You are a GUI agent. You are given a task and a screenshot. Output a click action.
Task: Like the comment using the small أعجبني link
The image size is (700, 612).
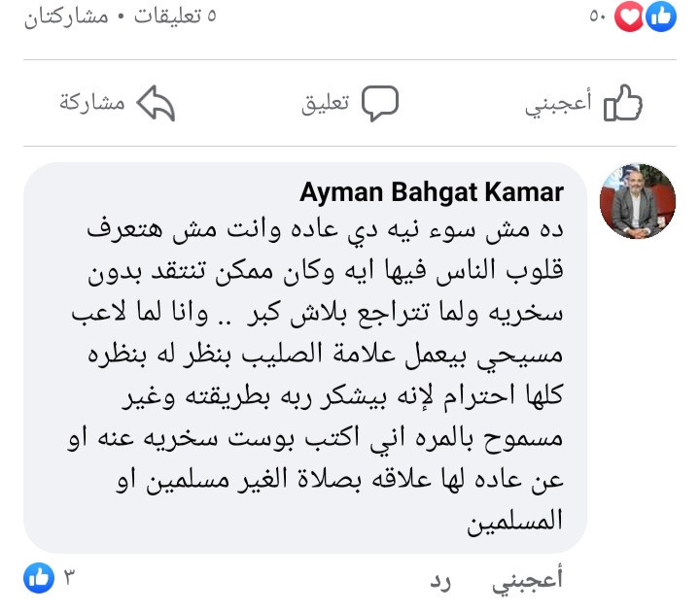click(527, 581)
